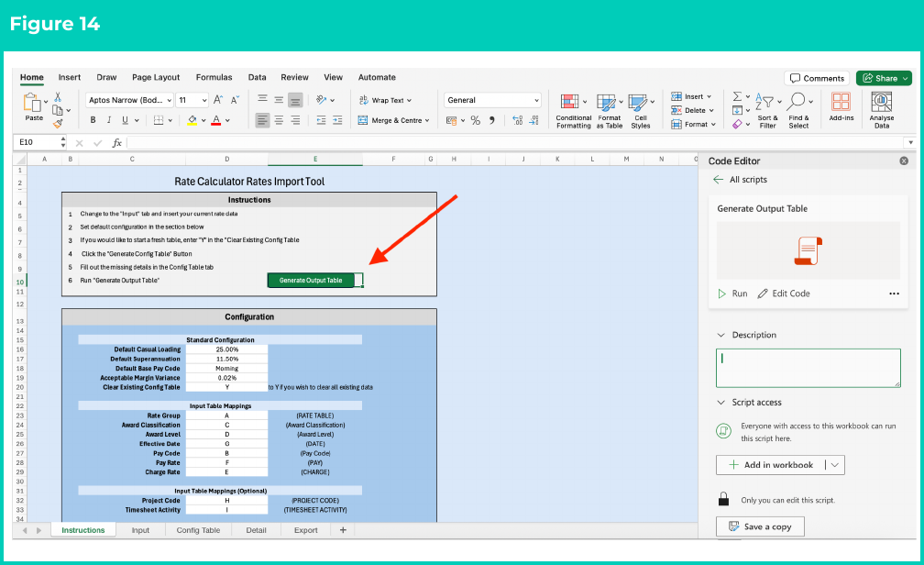924x565 pixels.
Task: Open the fill colour dropdown arrow
Action: tap(203, 120)
